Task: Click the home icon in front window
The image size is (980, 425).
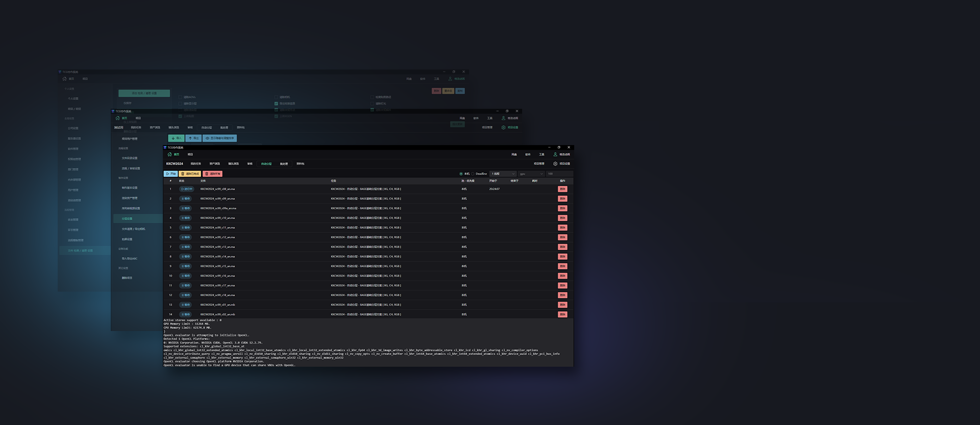Action: 170,154
